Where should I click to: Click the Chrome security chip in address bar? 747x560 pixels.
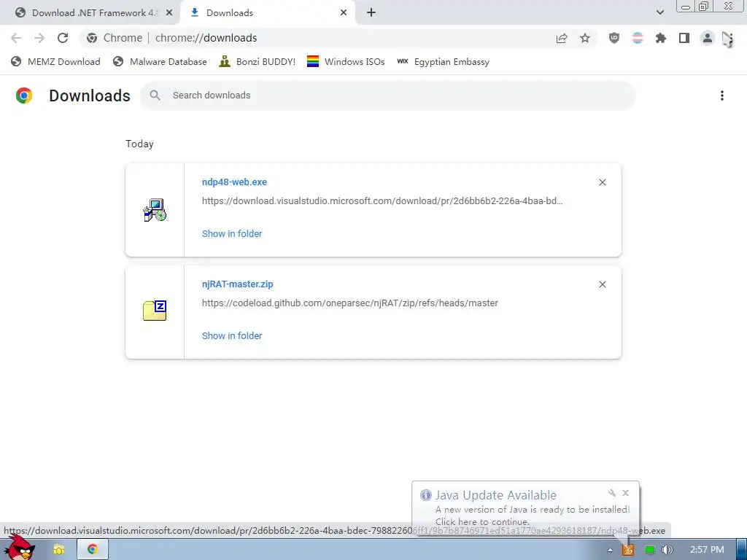point(116,38)
